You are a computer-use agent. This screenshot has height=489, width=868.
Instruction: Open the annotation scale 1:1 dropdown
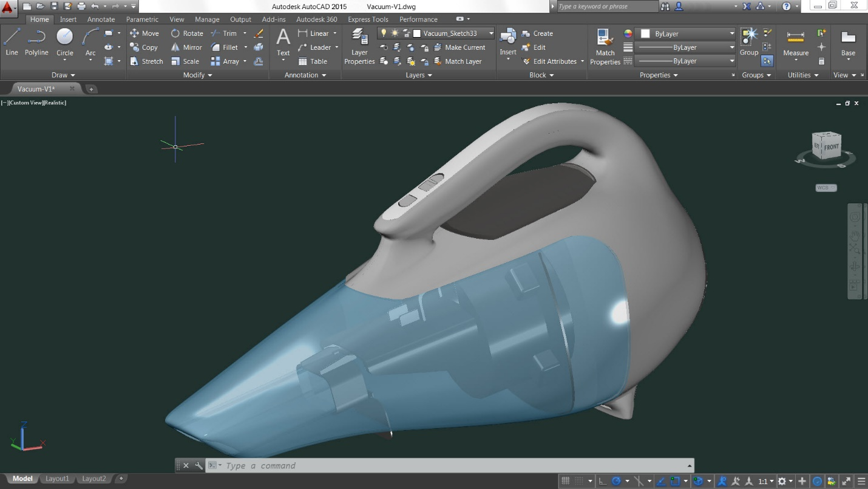pos(766,480)
